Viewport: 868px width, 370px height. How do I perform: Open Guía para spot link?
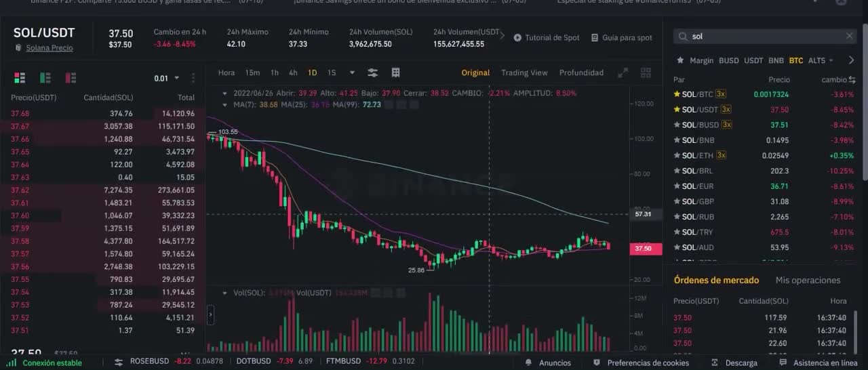[627, 38]
